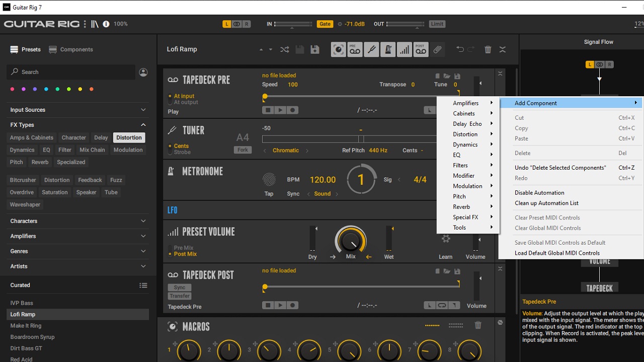Toggle the Metronome icon in toolbar
The height and width of the screenshot is (362, 644).
coord(388,49)
